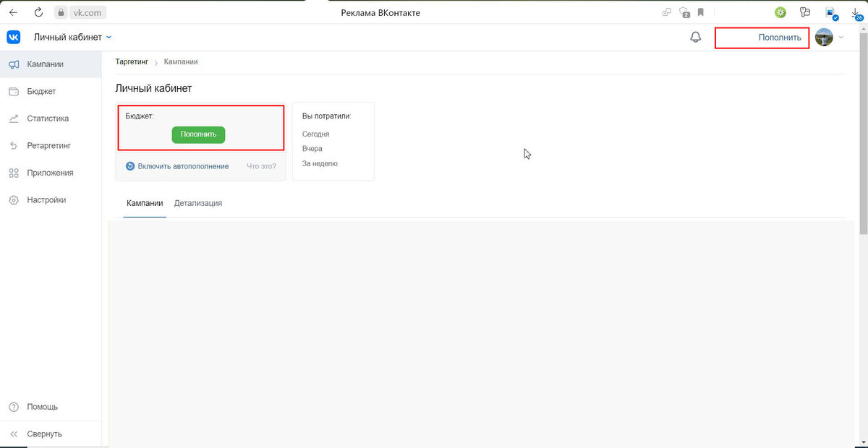This screenshot has height=448, width=868.
Task: Open the user profile avatar
Action: click(x=824, y=37)
